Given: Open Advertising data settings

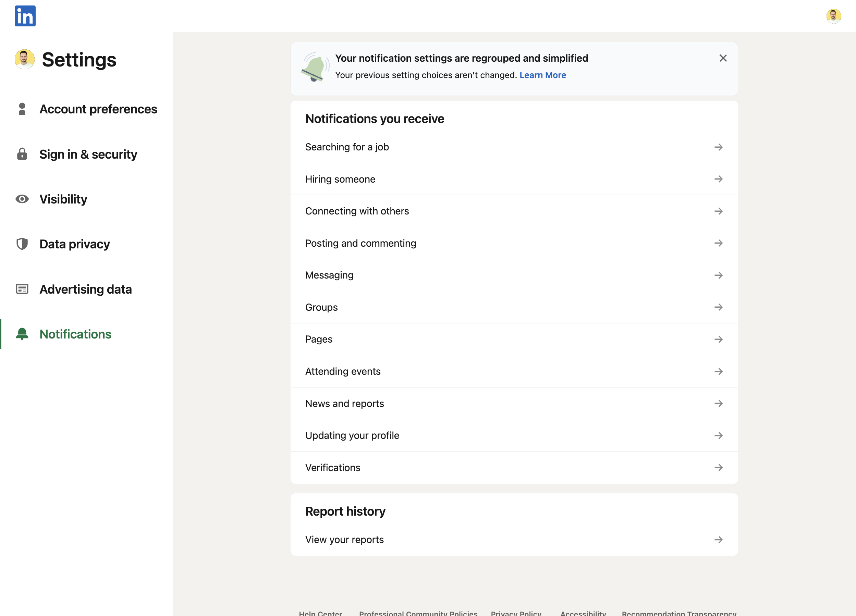Looking at the screenshot, I should [86, 289].
